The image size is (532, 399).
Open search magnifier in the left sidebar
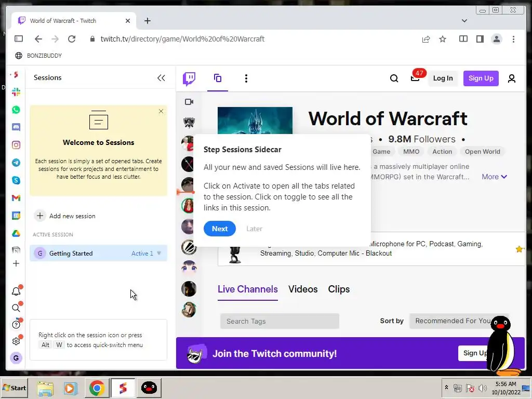(x=16, y=308)
